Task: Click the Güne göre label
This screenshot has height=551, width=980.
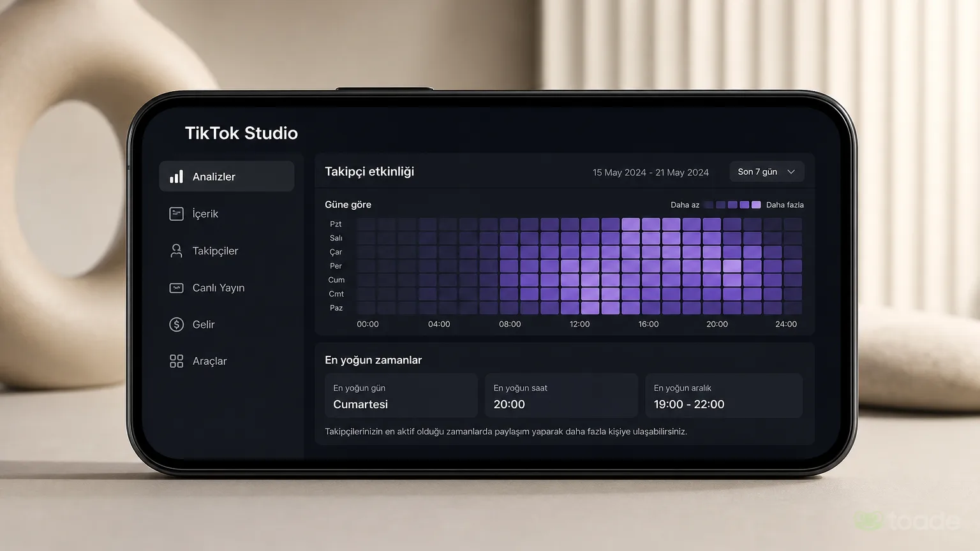Action: pyautogui.click(x=348, y=205)
